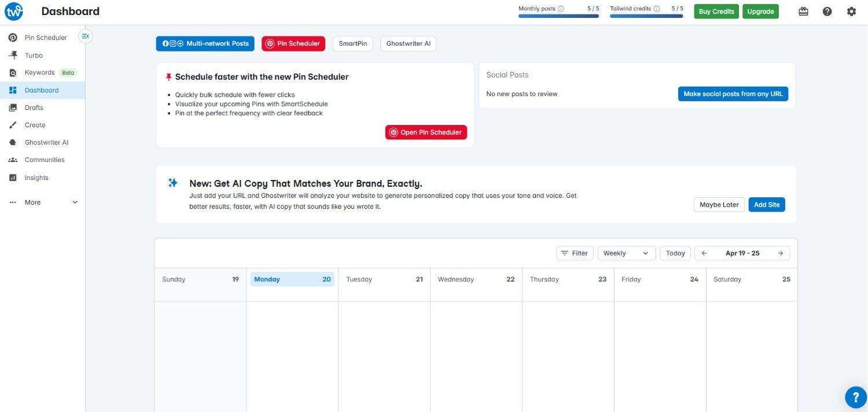Screen dimensions: 868x412
Task: Select Monday 20 in the calendar header
Action: click(292, 279)
